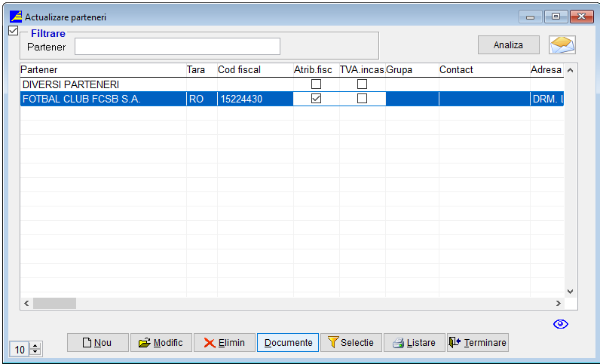Click the vertical scrollbar down arrow
This screenshot has width=600, height=364.
(x=570, y=291)
